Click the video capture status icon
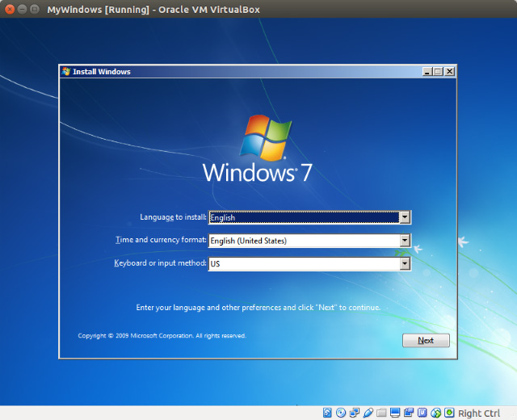 click(x=410, y=413)
